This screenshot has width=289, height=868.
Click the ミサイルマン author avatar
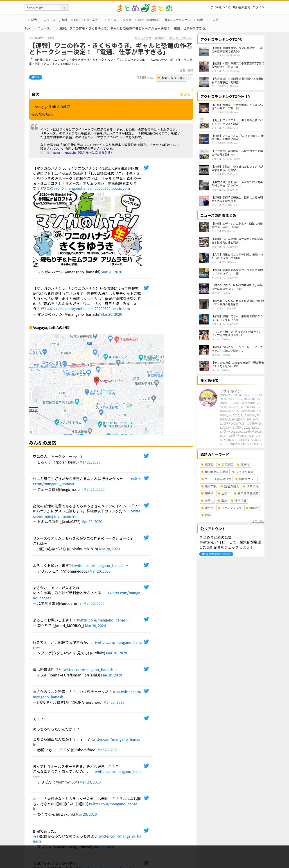(208, 398)
